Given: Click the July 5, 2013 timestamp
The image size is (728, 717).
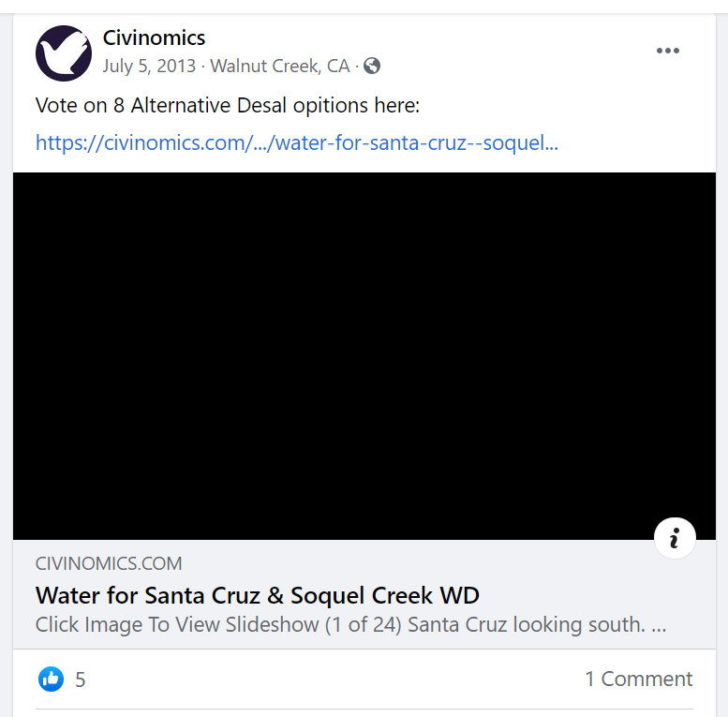Looking at the screenshot, I should [x=149, y=66].
